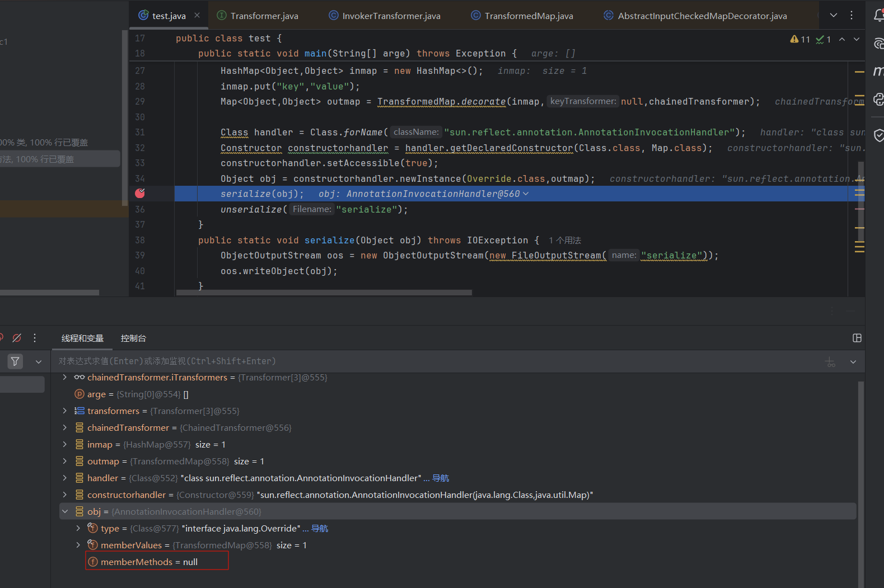Open the InvokerTransformer.java tab
The image size is (884, 588).
click(x=385, y=16)
